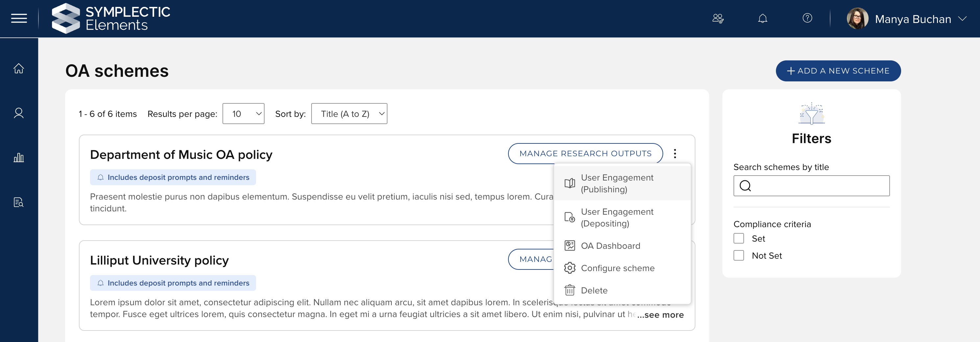Screen dimensions: 980x342
Task: Click the impersonate users icon in header
Action: (717, 18)
